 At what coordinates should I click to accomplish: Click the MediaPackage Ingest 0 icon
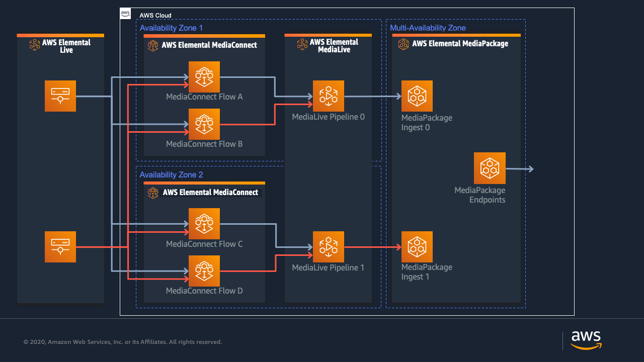click(417, 96)
